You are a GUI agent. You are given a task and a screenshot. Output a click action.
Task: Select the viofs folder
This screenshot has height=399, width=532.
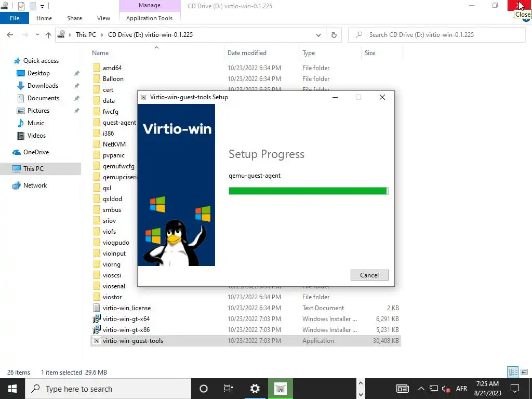click(109, 232)
